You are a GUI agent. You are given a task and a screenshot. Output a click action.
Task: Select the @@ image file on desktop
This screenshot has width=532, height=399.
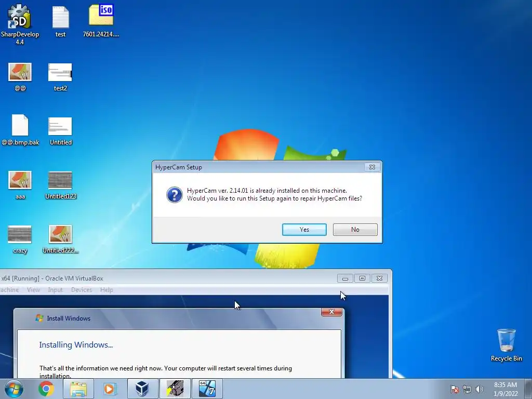(x=20, y=77)
